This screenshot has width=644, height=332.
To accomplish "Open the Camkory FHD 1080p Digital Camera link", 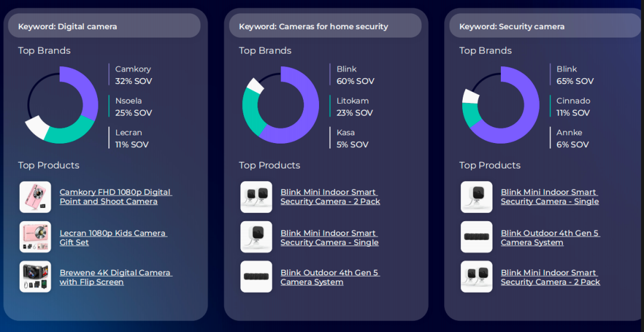I will [x=116, y=197].
